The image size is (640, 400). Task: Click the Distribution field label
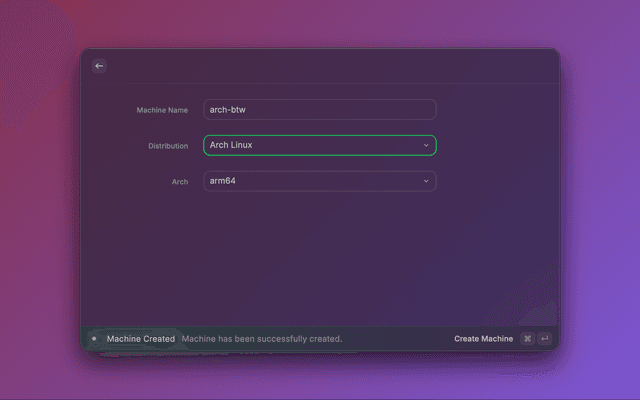tap(168, 146)
